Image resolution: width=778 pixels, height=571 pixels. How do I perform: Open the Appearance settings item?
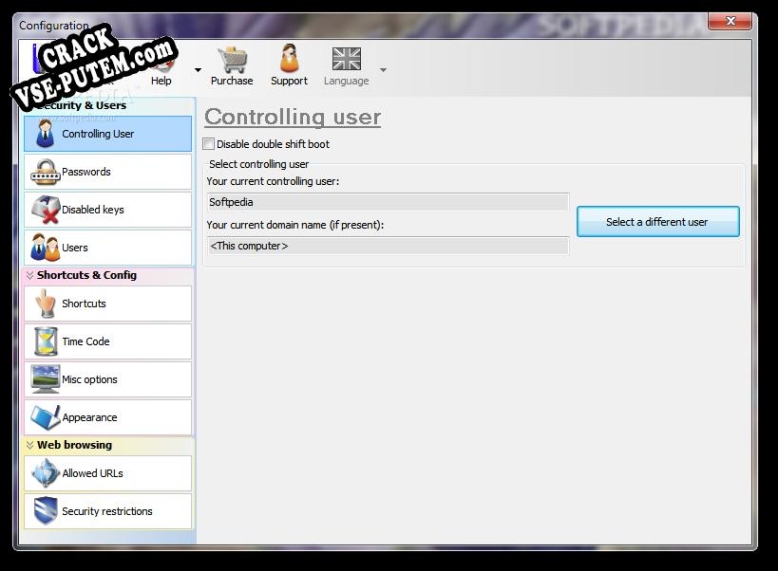(x=108, y=418)
